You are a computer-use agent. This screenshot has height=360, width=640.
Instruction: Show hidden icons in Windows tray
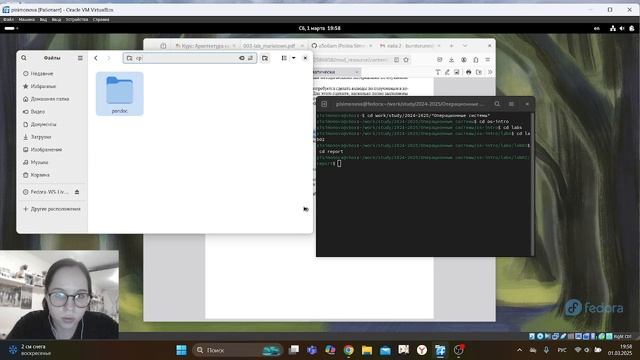coord(519,350)
